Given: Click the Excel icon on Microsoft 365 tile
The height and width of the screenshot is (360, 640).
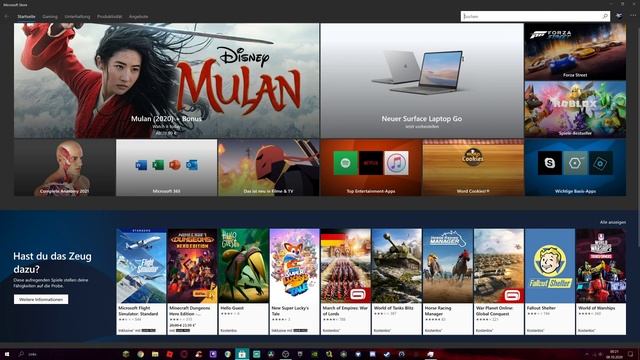Looking at the screenshot, I should pyautogui.click(x=158, y=165).
